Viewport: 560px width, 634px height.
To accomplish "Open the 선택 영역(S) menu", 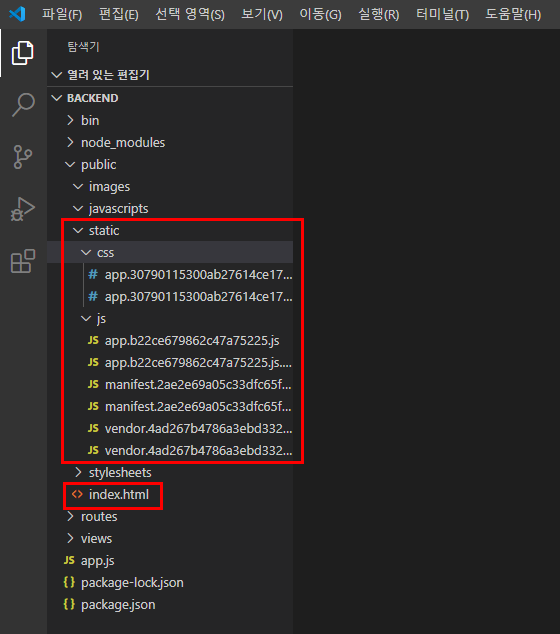I will [x=190, y=15].
